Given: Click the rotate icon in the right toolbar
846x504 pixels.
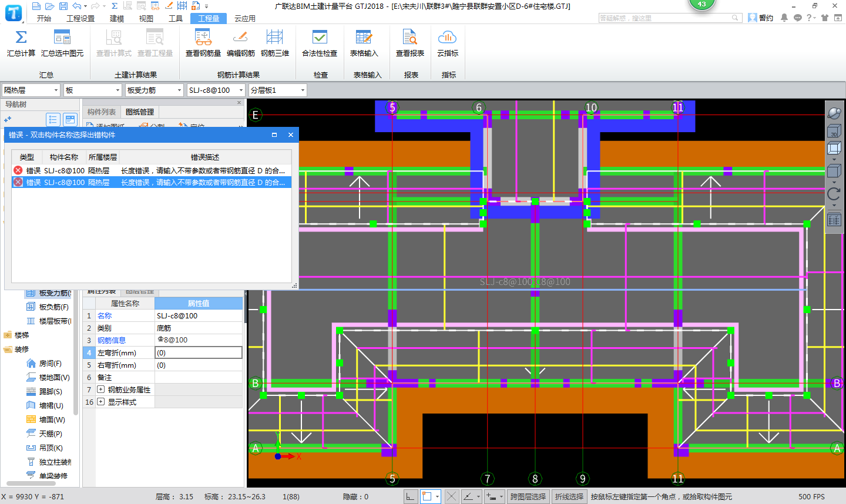Looking at the screenshot, I should coord(834,194).
